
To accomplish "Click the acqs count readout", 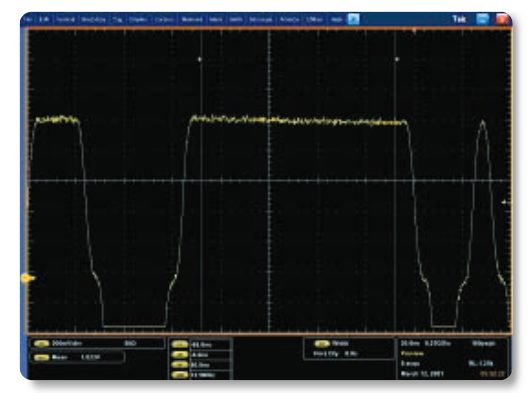I will coord(410,364).
